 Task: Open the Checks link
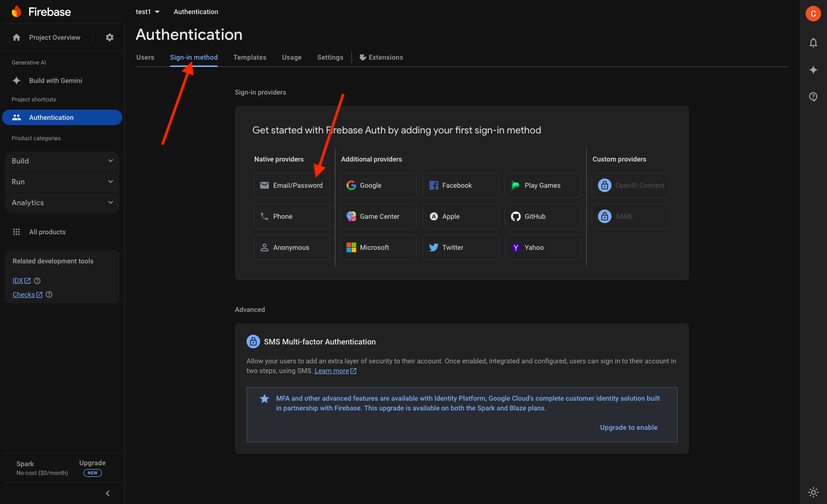tap(27, 294)
